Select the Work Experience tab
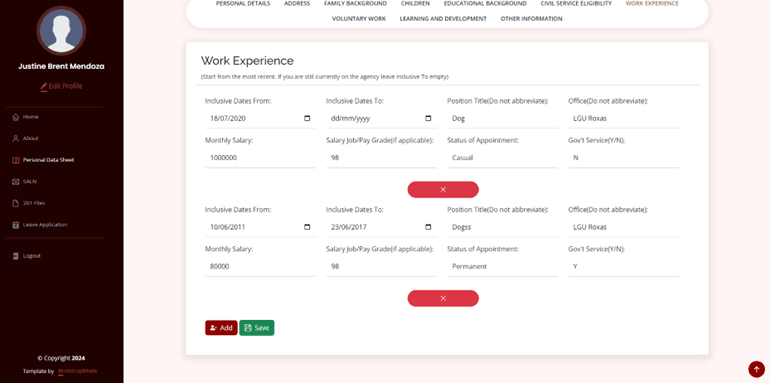The height and width of the screenshot is (383, 770). (652, 3)
